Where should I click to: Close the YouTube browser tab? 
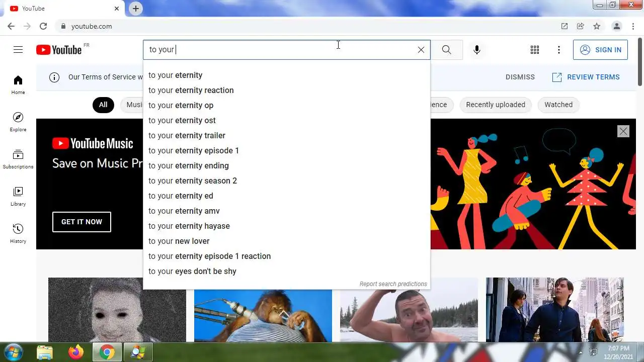[x=117, y=9]
